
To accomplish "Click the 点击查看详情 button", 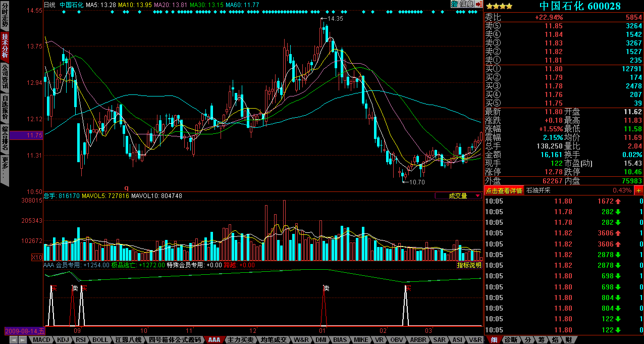I will [x=503, y=190].
